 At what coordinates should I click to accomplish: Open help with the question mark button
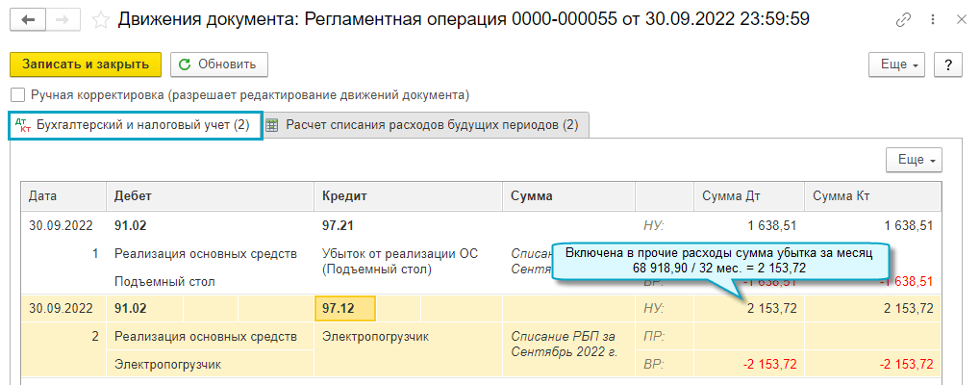(948, 64)
